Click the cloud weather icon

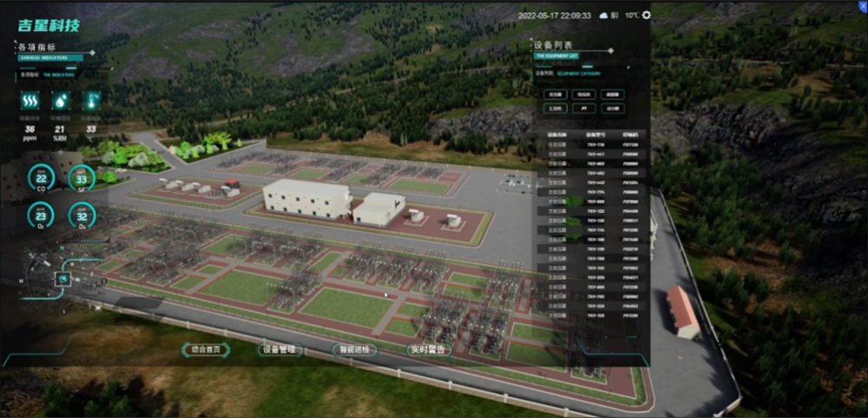603,16
